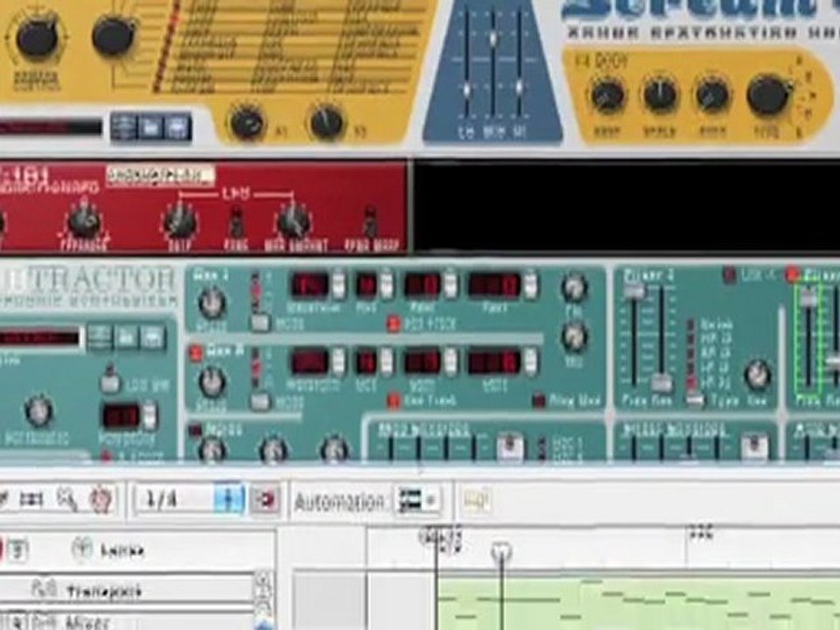
Task: Click Scream 4 save patch disk button
Action: pyautogui.click(x=178, y=128)
